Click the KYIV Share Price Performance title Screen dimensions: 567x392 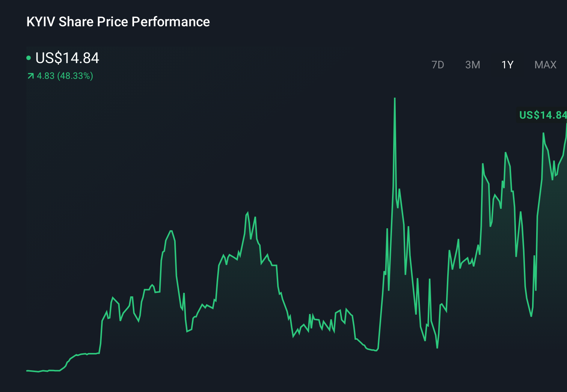pos(118,22)
